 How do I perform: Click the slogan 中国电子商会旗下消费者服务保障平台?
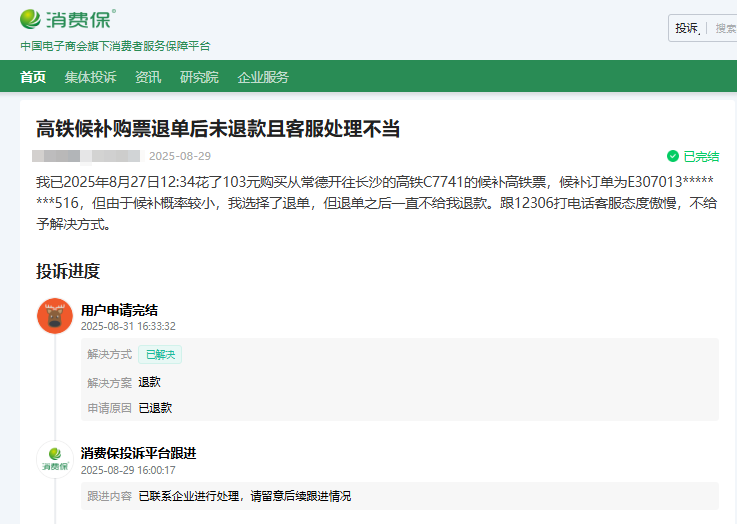click(116, 46)
